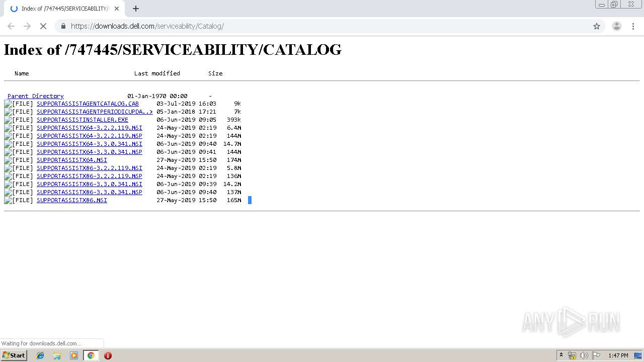Open SUPPORTASSISTX86-3.3.0.341.MSP link
Viewport: 644px width, 362px height.
coord(90,193)
